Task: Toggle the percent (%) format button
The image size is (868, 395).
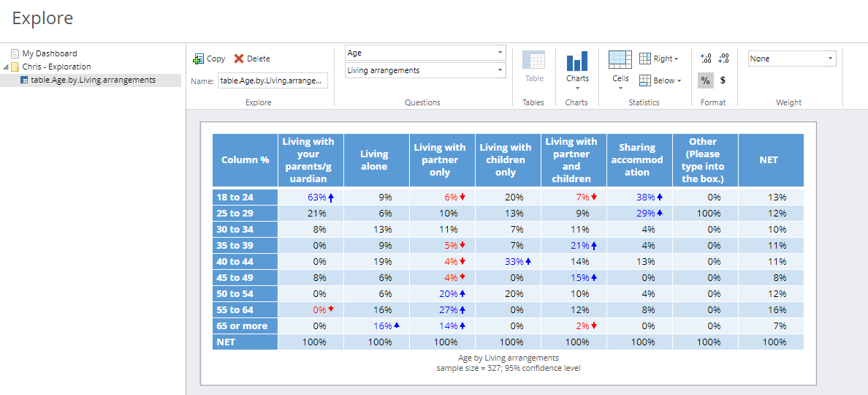Action: point(705,80)
